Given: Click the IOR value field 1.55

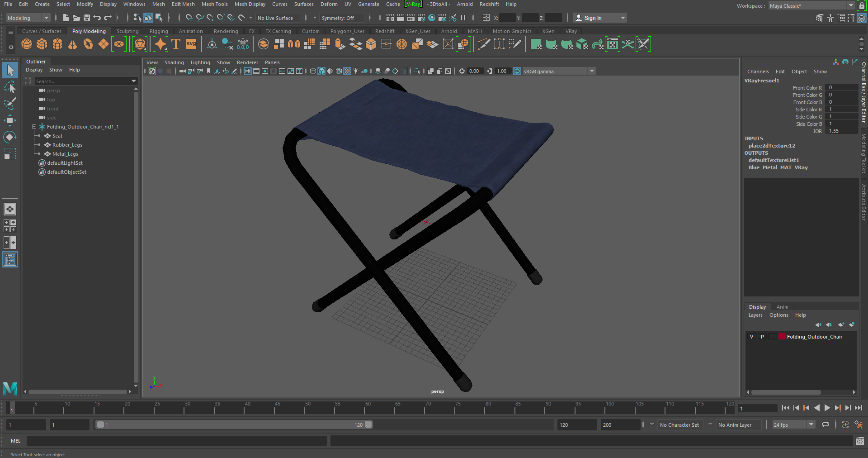Looking at the screenshot, I should click(x=841, y=131).
